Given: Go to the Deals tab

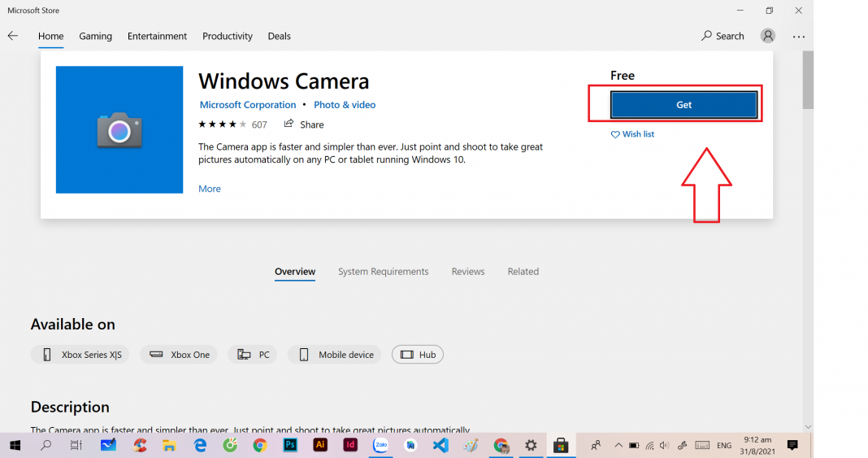Looking at the screenshot, I should 279,36.
